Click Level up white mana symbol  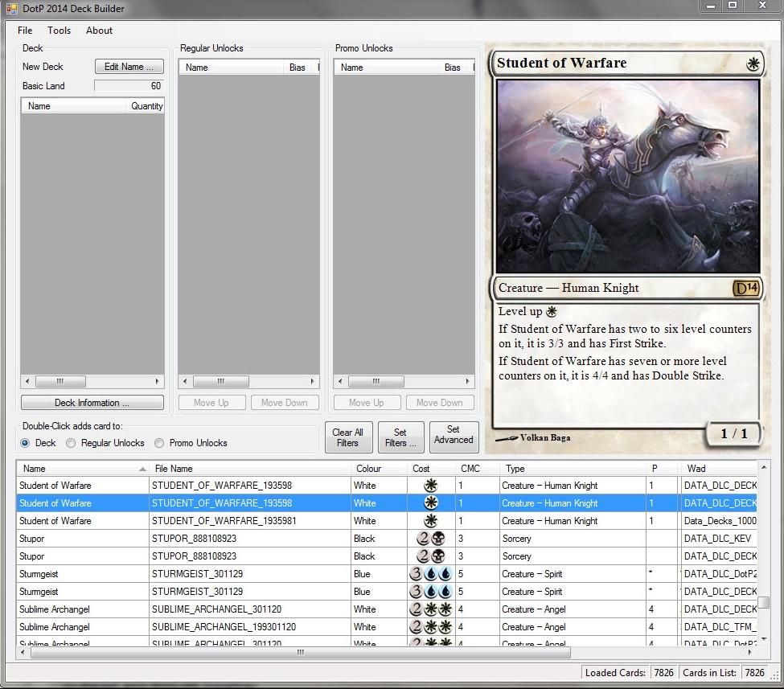pyautogui.click(x=552, y=311)
